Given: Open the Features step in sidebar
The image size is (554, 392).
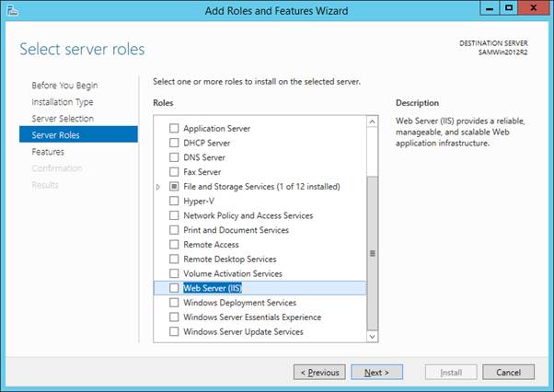Looking at the screenshot, I should (x=48, y=152).
